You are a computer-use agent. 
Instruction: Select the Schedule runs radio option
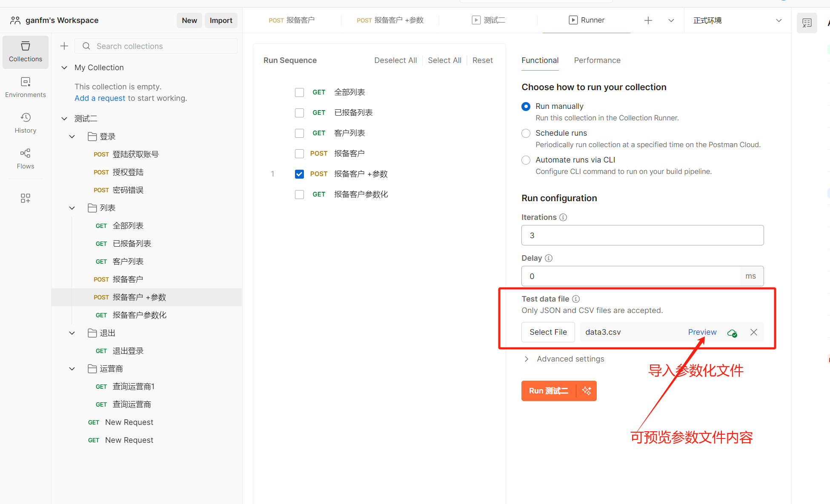coord(526,133)
